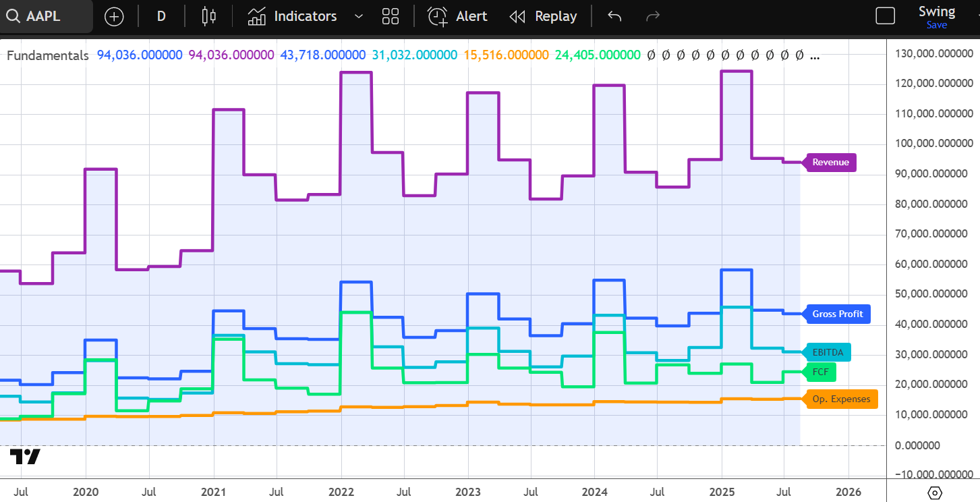This screenshot has width=980, height=502.
Task: Save the Swing chart layout
Action: click(x=937, y=25)
